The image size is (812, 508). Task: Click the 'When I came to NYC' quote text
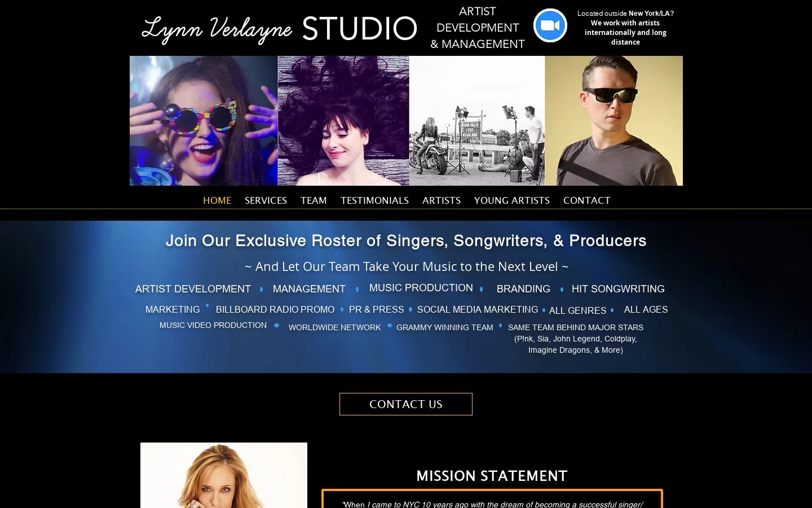click(x=492, y=504)
